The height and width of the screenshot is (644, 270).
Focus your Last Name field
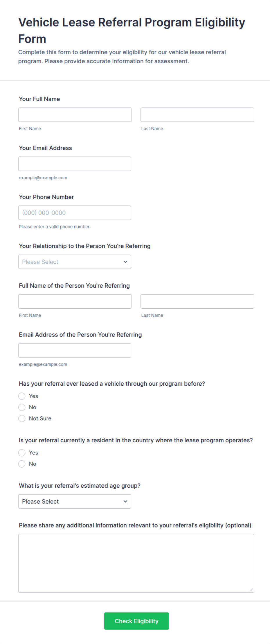click(x=197, y=115)
